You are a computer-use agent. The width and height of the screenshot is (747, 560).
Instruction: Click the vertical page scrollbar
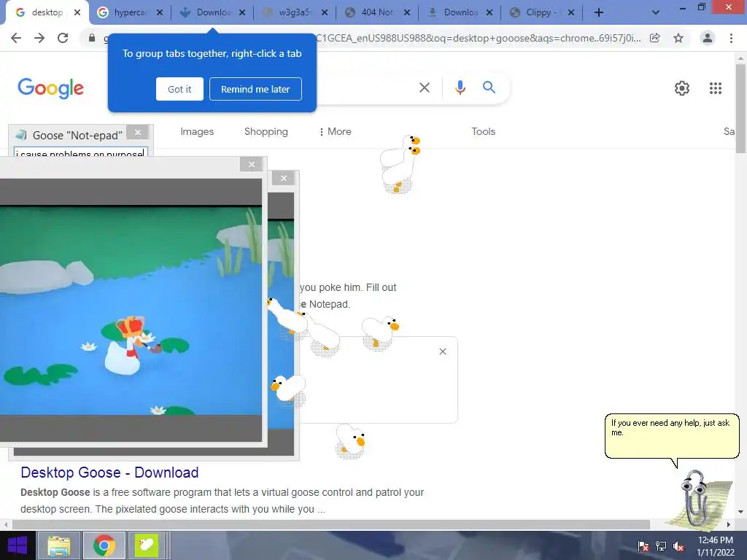[x=741, y=109]
